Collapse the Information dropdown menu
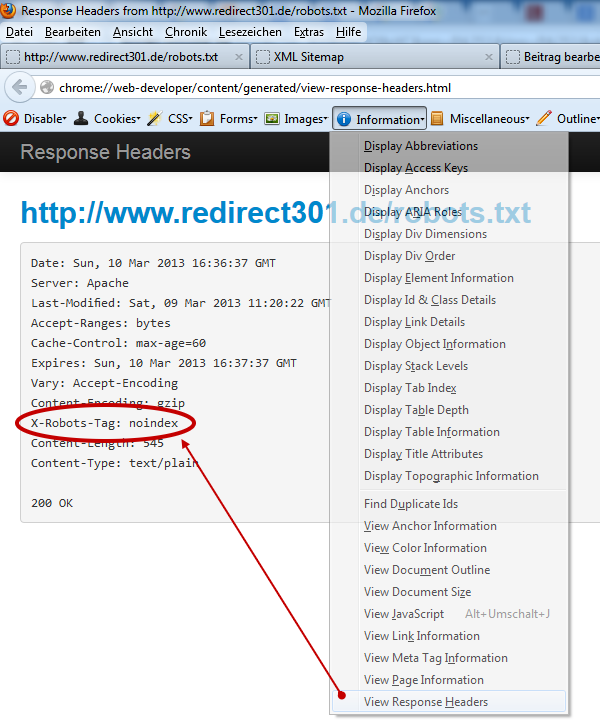600x725 pixels. 380,119
